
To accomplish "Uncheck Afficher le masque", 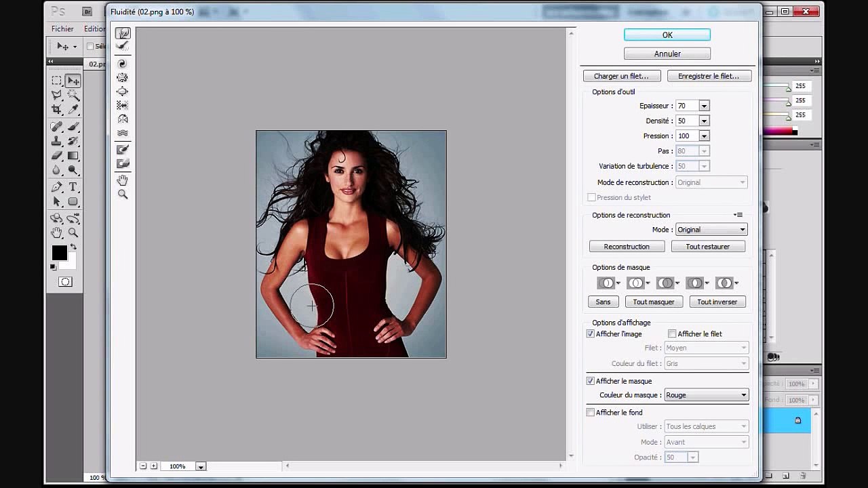I will (590, 381).
